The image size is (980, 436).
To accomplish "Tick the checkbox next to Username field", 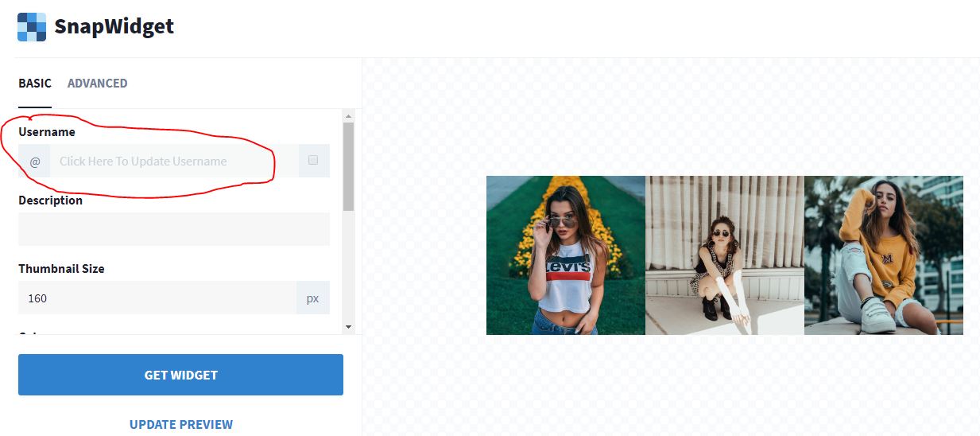I will (313, 160).
